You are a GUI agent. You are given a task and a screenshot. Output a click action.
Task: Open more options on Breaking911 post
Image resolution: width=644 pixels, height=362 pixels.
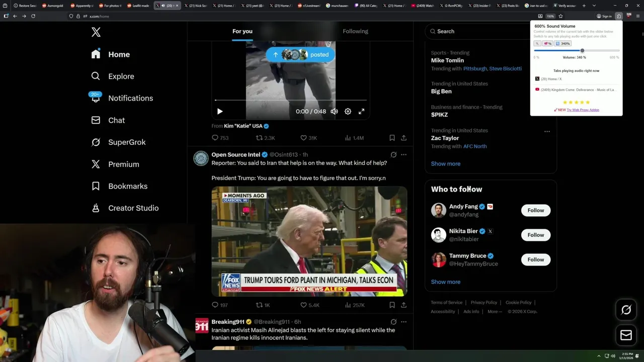[x=404, y=322]
